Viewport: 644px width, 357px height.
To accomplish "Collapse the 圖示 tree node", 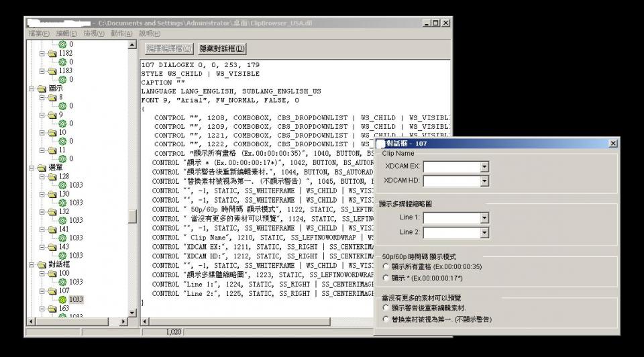I will [x=32, y=89].
